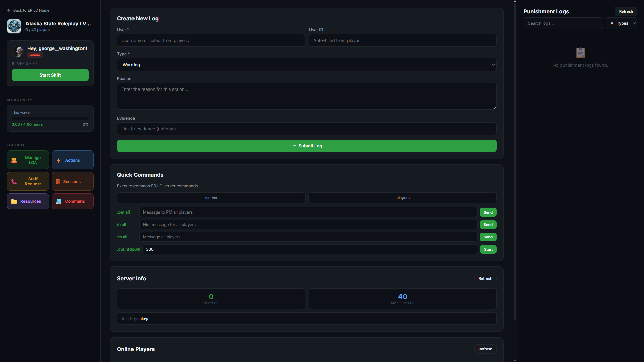Image resolution: width=644 pixels, height=362 pixels.
Task: Open the Command console tool
Action: 72,201
